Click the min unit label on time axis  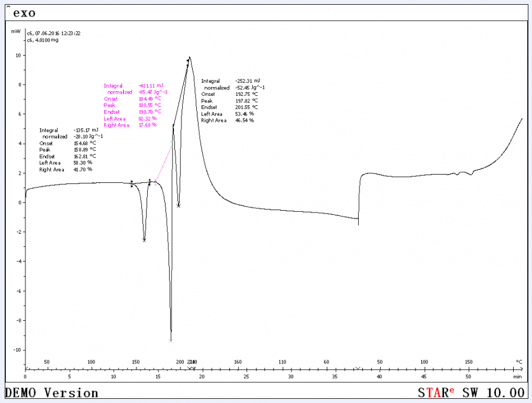[517, 376]
